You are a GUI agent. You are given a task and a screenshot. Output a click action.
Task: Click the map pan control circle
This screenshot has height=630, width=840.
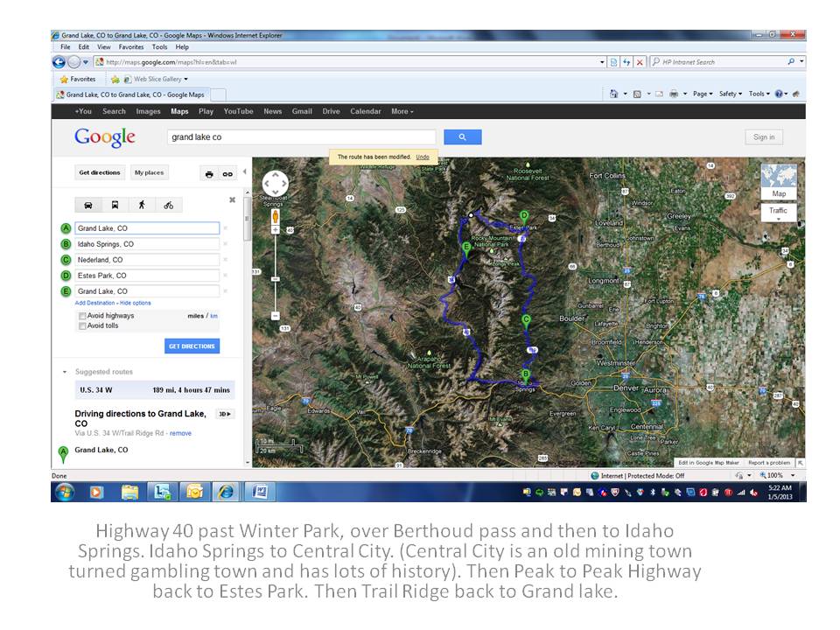click(x=276, y=184)
